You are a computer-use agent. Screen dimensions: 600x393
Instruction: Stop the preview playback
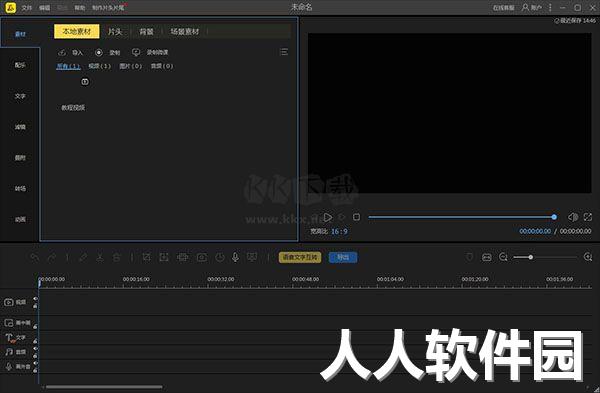356,217
